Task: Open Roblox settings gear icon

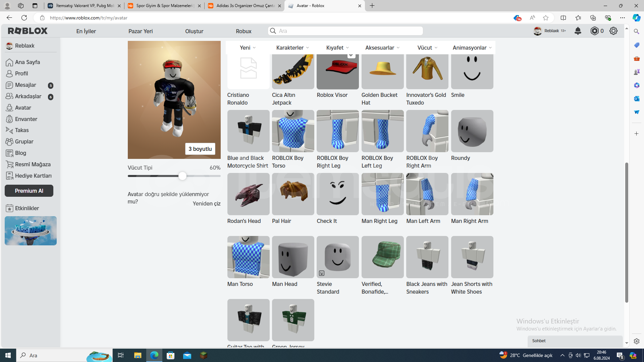Action: 613,31
